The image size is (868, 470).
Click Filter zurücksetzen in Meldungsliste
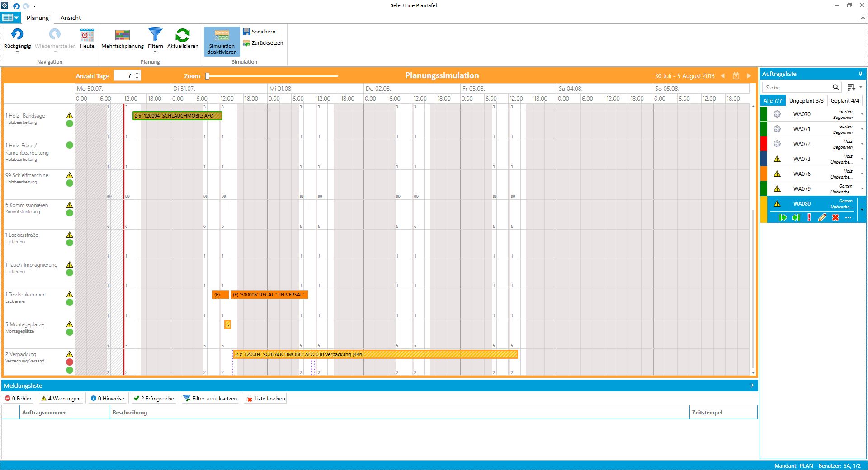point(210,398)
